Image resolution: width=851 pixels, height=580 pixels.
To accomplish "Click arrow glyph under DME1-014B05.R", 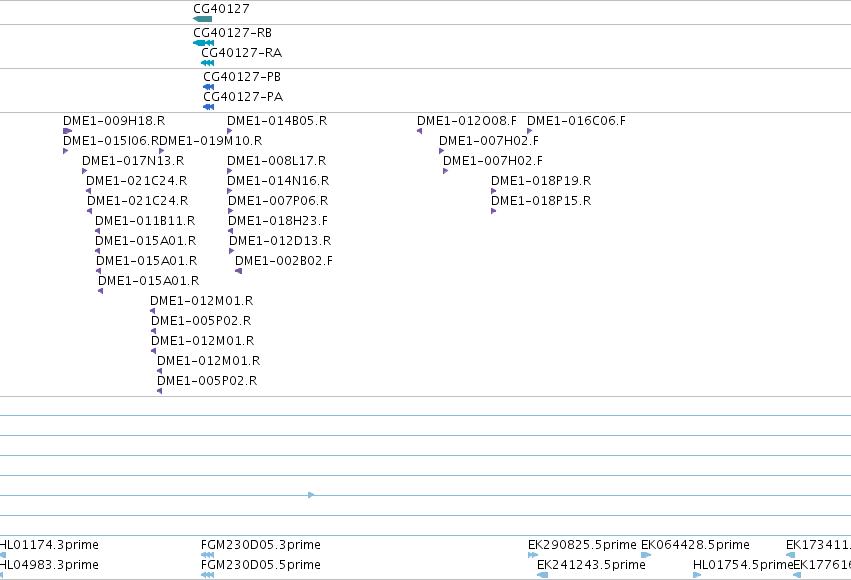I will coord(230,131).
